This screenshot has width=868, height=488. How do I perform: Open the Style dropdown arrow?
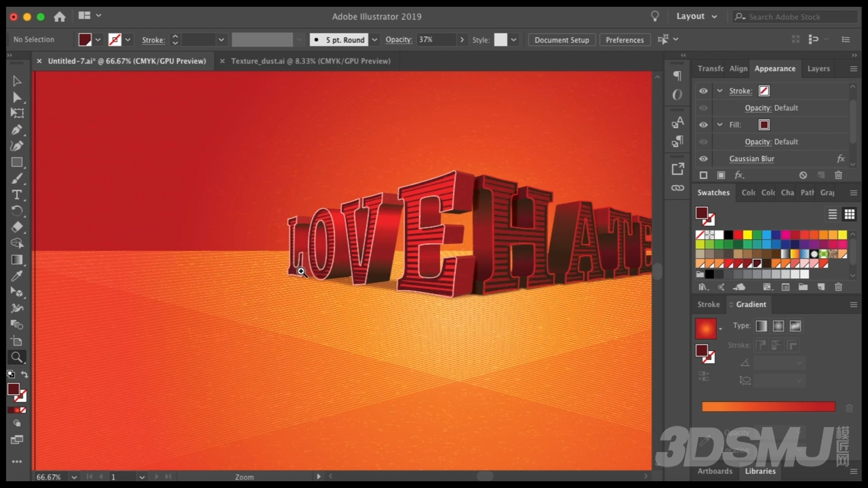(x=513, y=39)
